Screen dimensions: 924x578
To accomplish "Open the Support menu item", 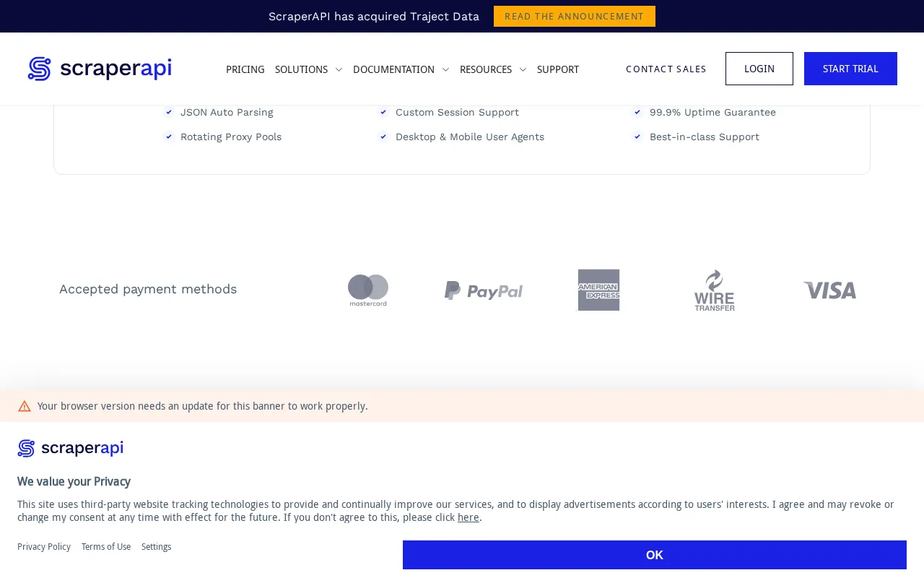I will (x=558, y=69).
